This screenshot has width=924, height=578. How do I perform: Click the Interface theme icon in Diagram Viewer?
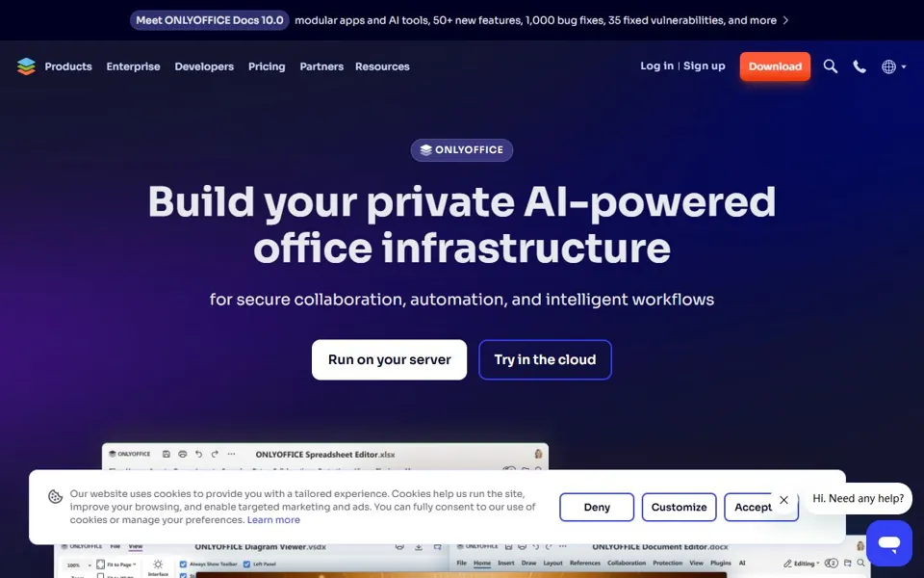click(158, 565)
